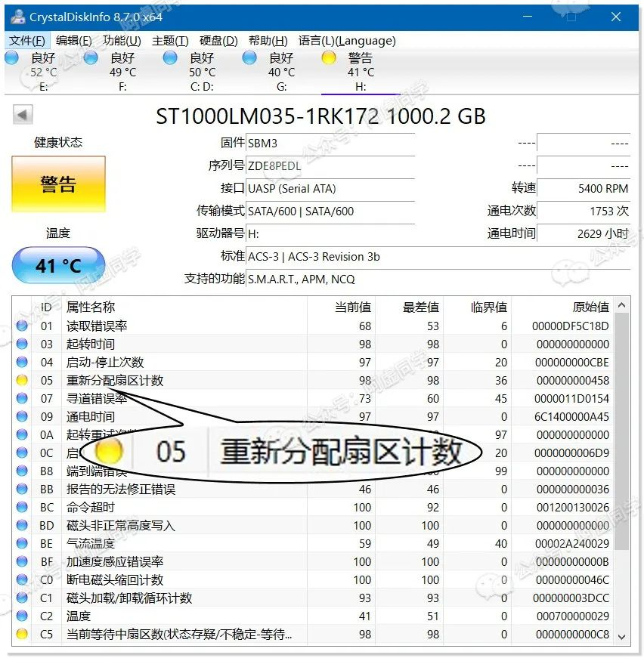Viewport: 644px width, 658px height.
Task: Click the SMART list scroll down arrow
Action: click(x=622, y=637)
